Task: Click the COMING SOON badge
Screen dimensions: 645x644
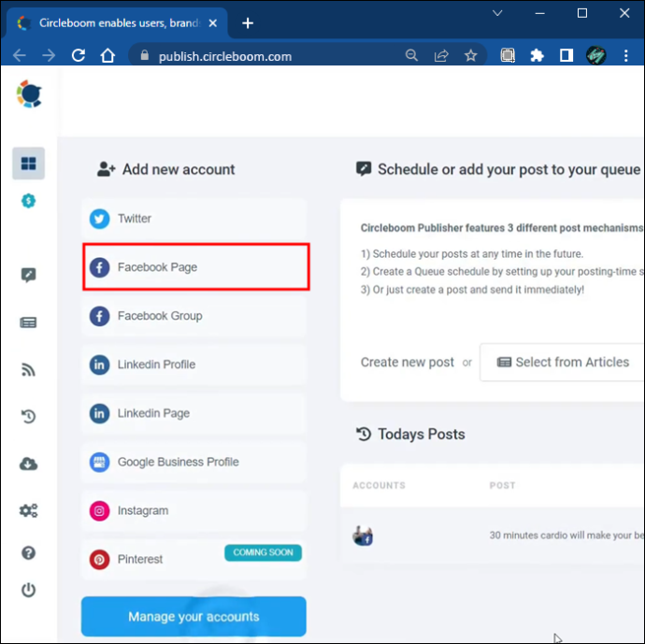Action: [x=263, y=552]
